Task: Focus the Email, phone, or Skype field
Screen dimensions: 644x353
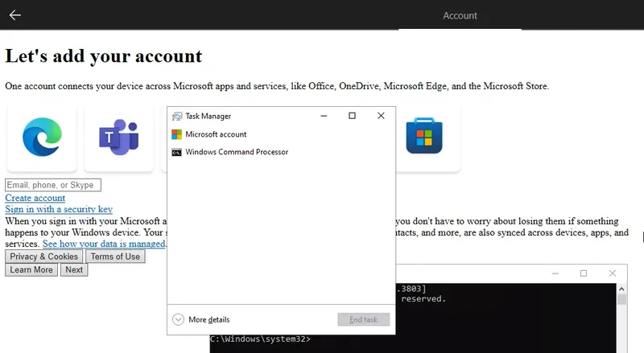Action: (53, 185)
